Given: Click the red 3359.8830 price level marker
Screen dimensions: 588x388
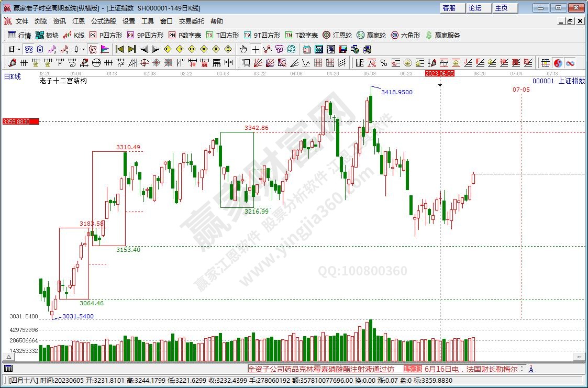Looking at the screenshot, I should click(20, 121).
